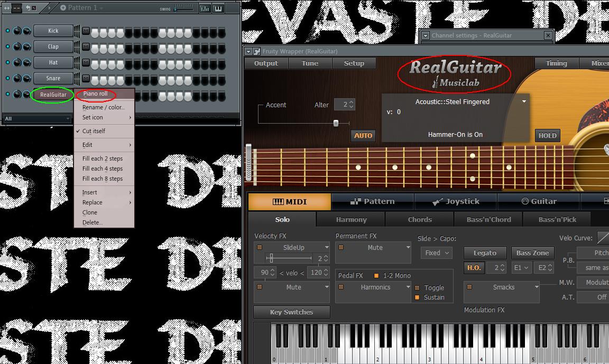Click the Hat channel M button

(x=86, y=62)
